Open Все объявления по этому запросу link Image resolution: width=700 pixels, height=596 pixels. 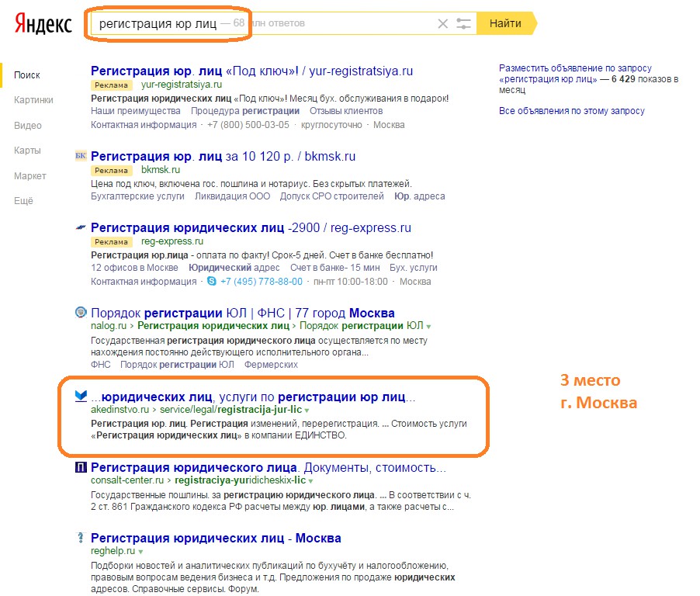[572, 111]
